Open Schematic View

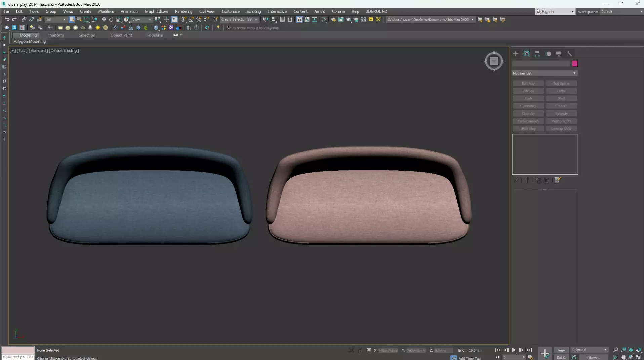coord(315,19)
